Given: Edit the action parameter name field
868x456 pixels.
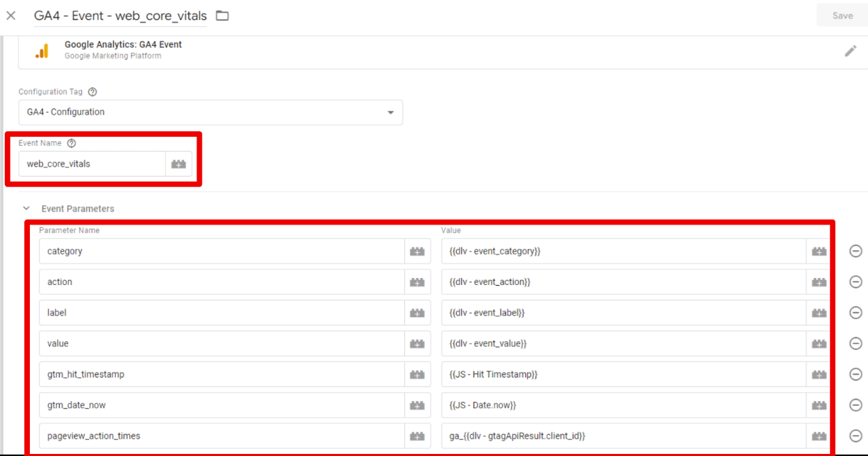Looking at the screenshot, I should pyautogui.click(x=222, y=282).
